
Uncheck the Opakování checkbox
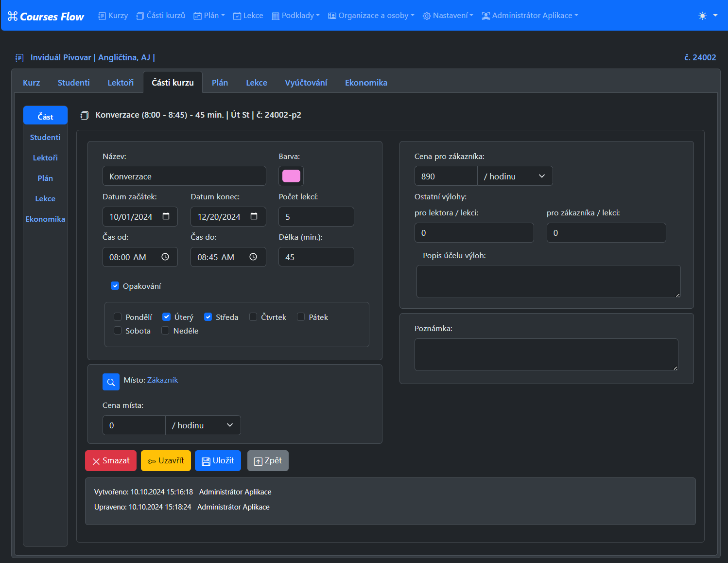115,286
